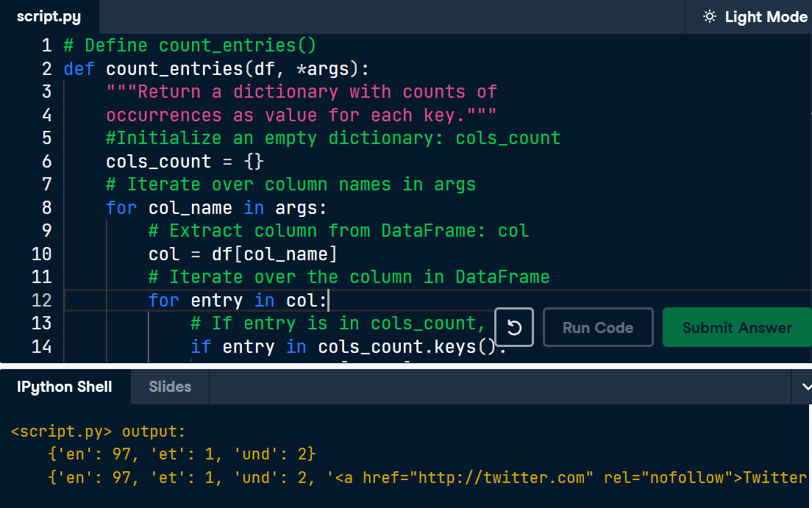Image resolution: width=812 pixels, height=508 pixels.
Task: Click the docstring line 'Return a dictionary with counts of'
Action: [x=302, y=92]
